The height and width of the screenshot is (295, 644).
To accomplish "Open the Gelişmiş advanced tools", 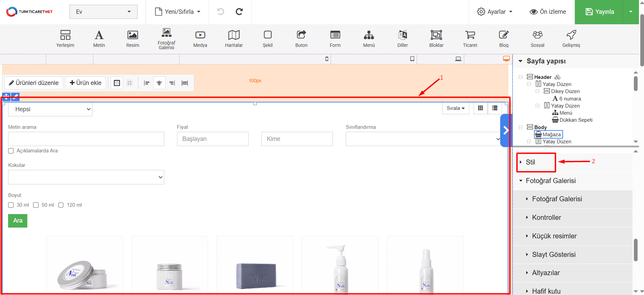I will 571,38.
